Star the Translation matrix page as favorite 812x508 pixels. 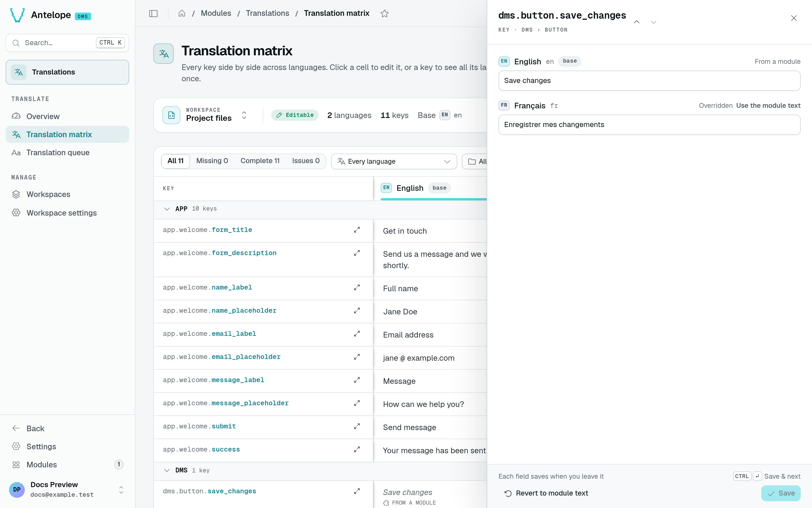pos(385,14)
